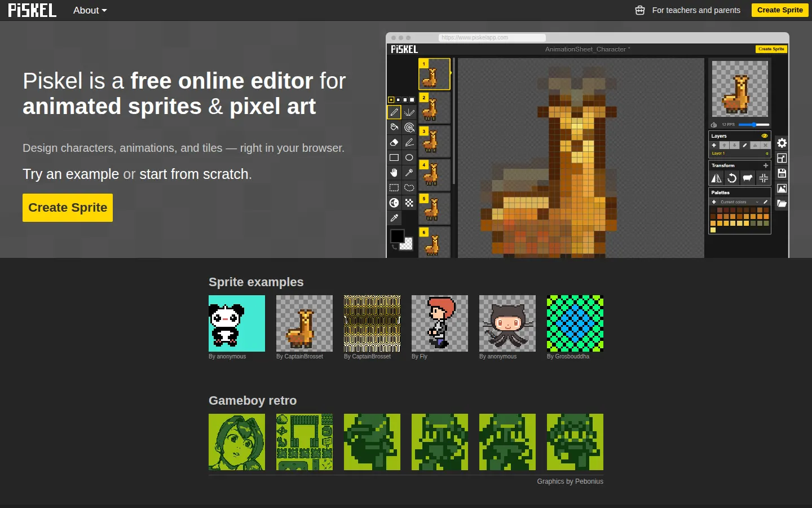
Task: Toggle the Layers eye preview icon
Action: (765, 136)
